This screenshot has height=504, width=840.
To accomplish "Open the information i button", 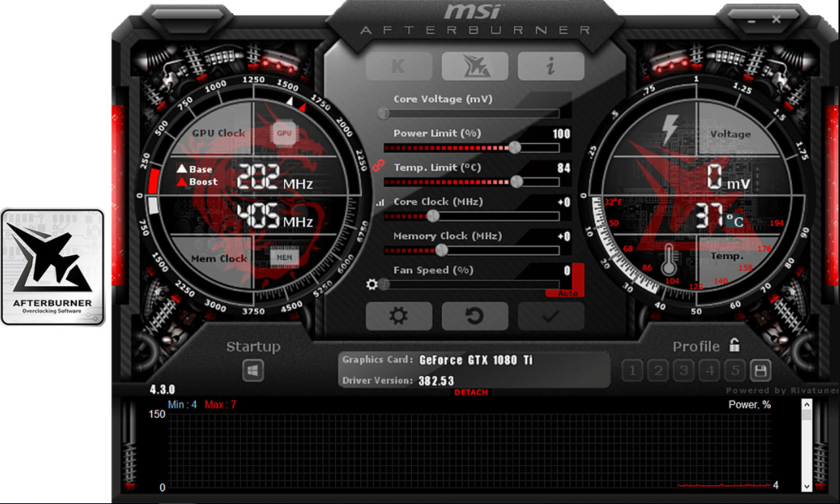I will [x=551, y=66].
